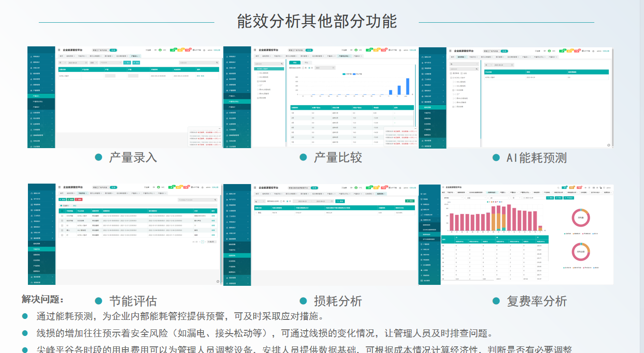Click the green add button in 节能评估 screenshot
This screenshot has width=644, height=353.
coord(62,199)
